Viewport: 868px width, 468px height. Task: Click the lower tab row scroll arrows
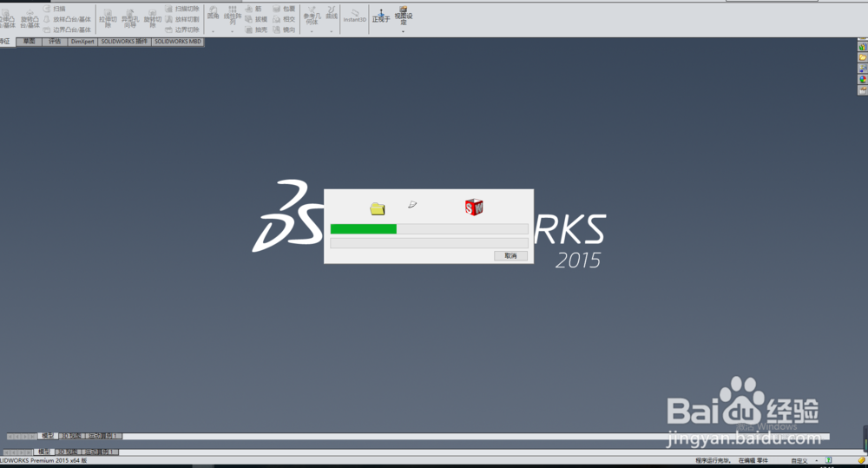17,452
